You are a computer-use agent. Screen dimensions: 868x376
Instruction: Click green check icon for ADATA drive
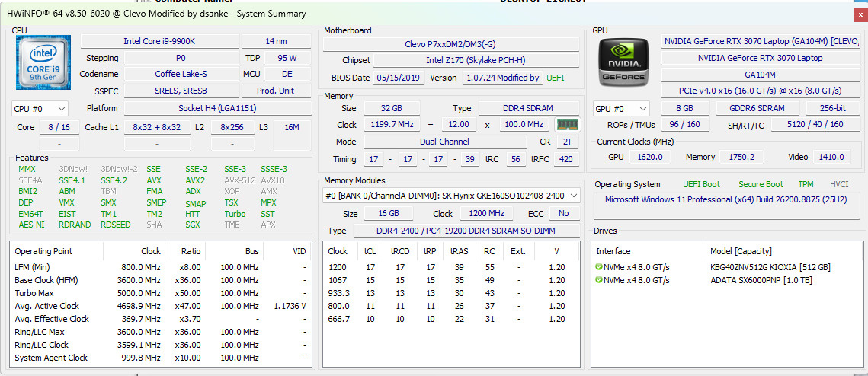coord(598,280)
